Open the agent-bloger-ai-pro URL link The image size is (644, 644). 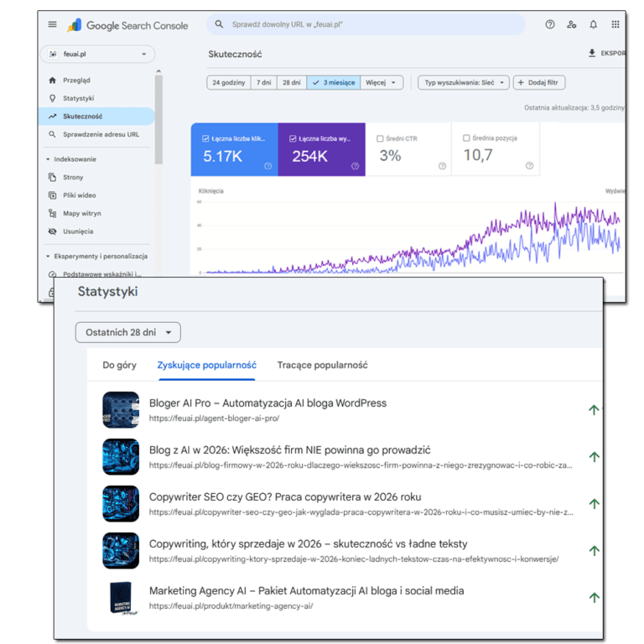pyautogui.click(x=214, y=418)
